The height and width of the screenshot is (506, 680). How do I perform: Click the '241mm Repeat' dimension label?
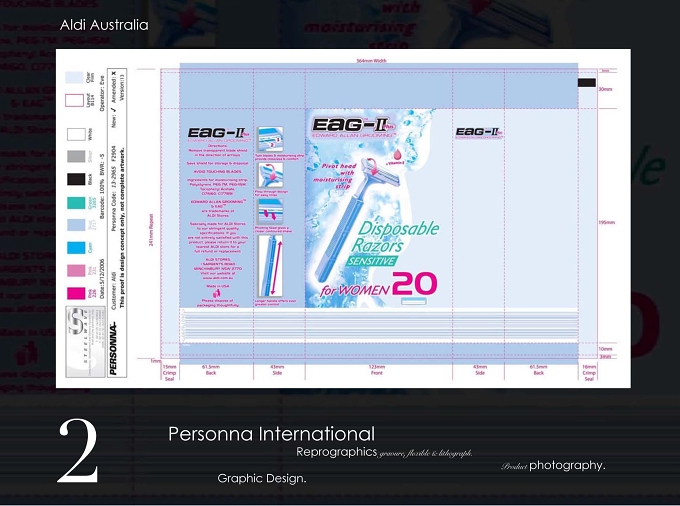click(151, 230)
